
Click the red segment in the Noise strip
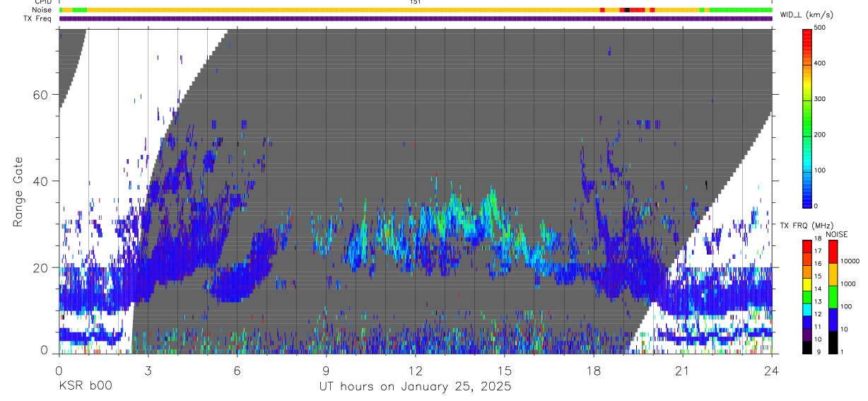coord(638,10)
